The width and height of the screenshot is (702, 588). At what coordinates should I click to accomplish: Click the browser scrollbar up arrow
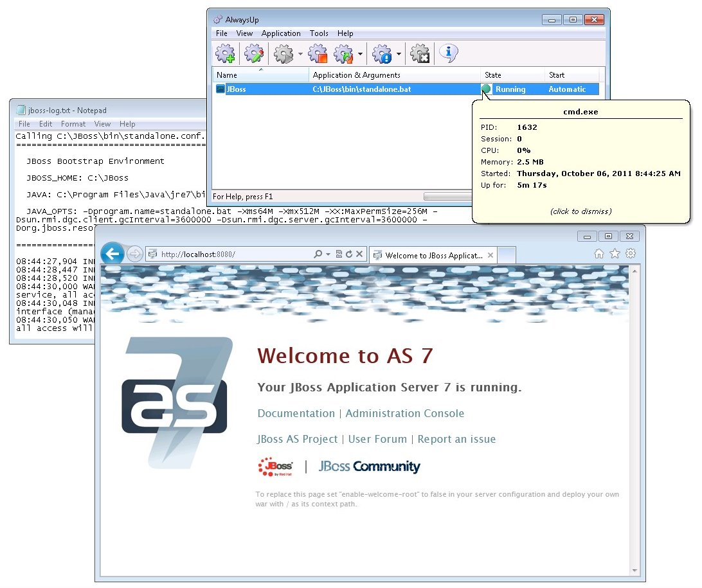tap(634, 271)
